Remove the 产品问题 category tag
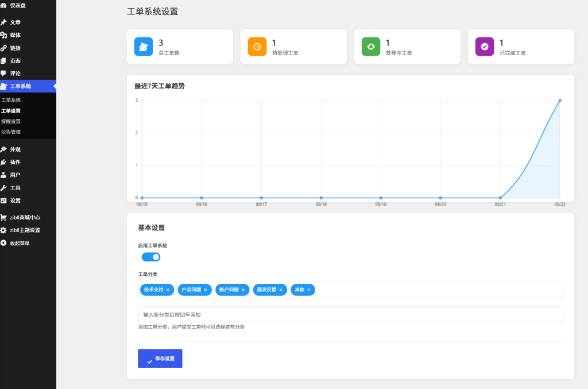Image resolution: width=588 pixels, height=389 pixels. tap(206, 290)
